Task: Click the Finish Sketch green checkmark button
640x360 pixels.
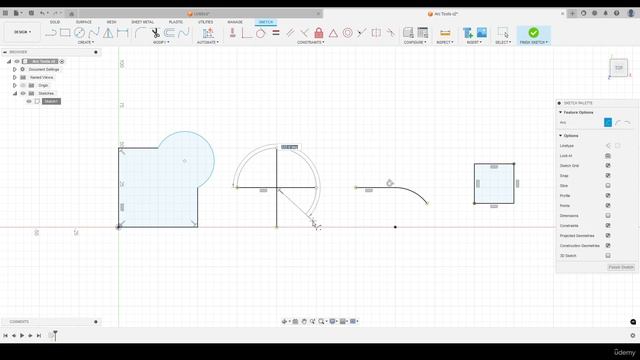Action: 533,33
